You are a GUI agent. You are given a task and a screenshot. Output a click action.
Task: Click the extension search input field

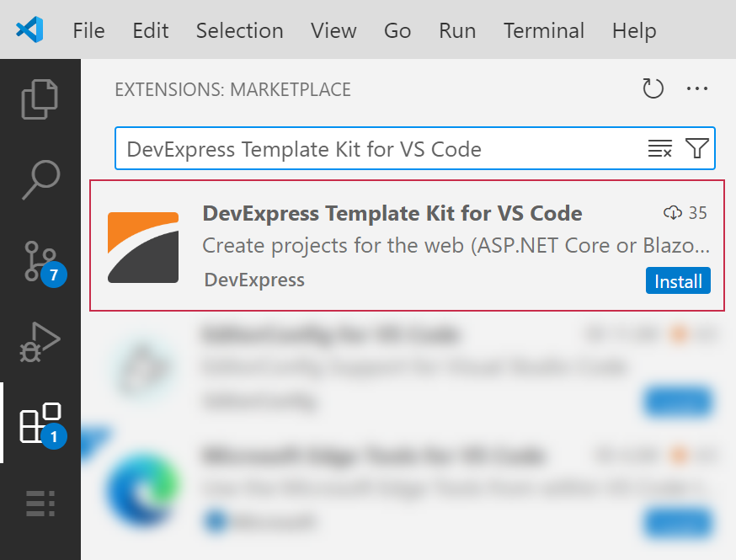pos(379,149)
